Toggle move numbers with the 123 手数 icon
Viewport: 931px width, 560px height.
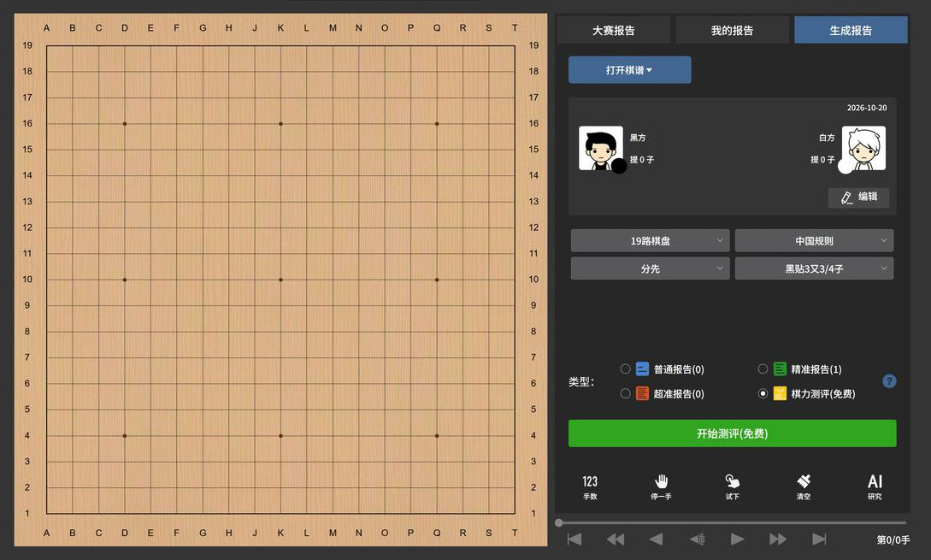[590, 487]
